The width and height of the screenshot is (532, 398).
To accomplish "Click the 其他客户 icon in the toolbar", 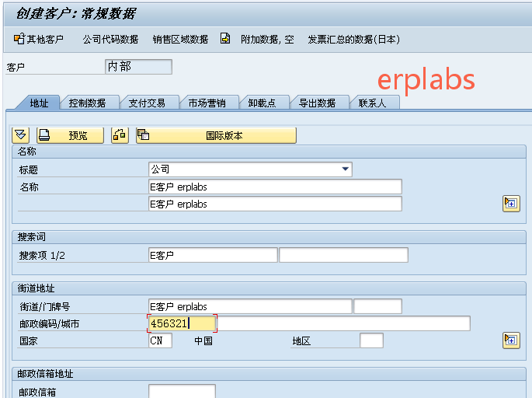I will point(19,39).
